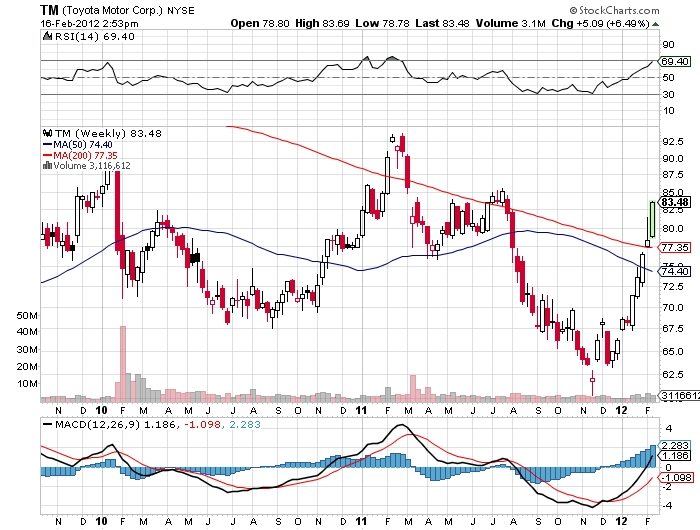Click the 10M volume axis label
The width and height of the screenshot is (700, 530).
(27, 383)
